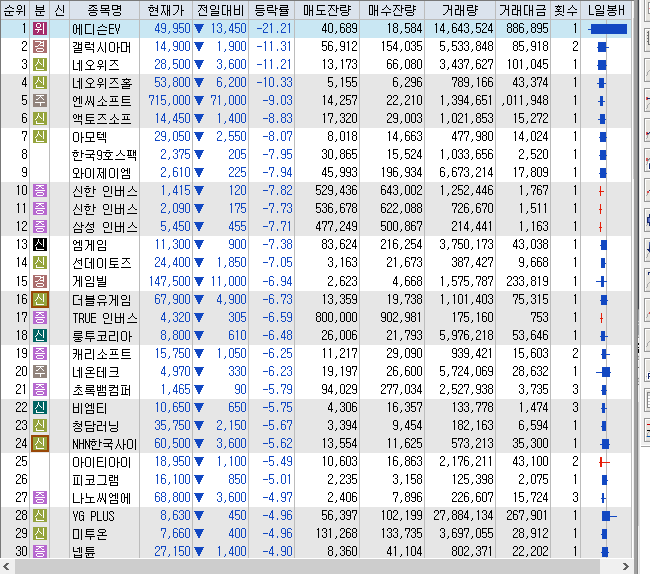The width and height of the screenshot is (650, 574).
Task: Click the horizontal scrollbar thumb
Action: (x=307, y=566)
